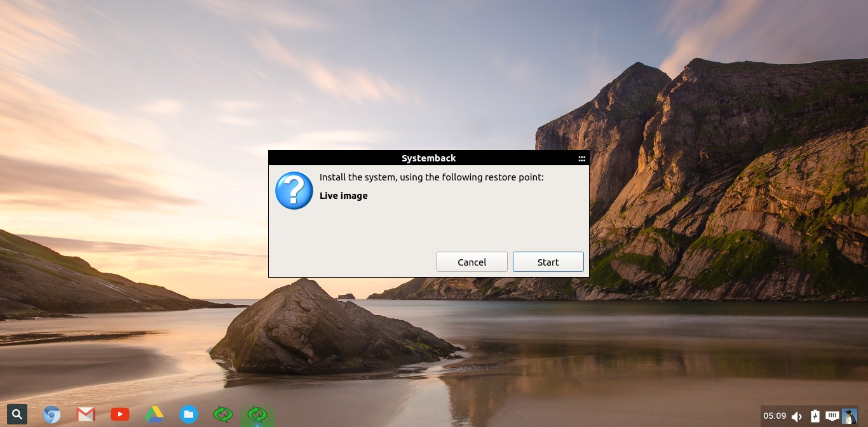Click the clock showing 05:09
This screenshot has height=427, width=868.
pos(775,416)
